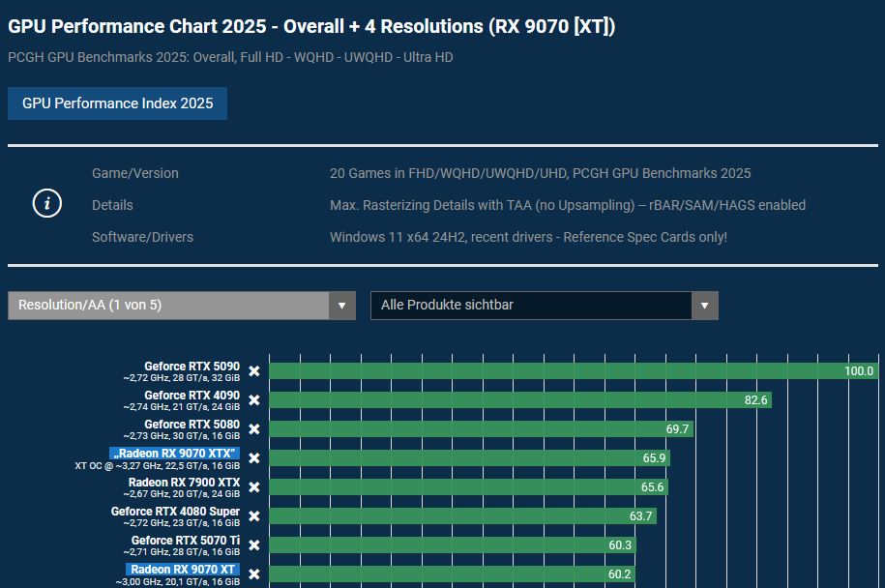Click highlighted Radeon RX 9070 XTX label
This screenshot has width=885, height=588.
point(174,454)
